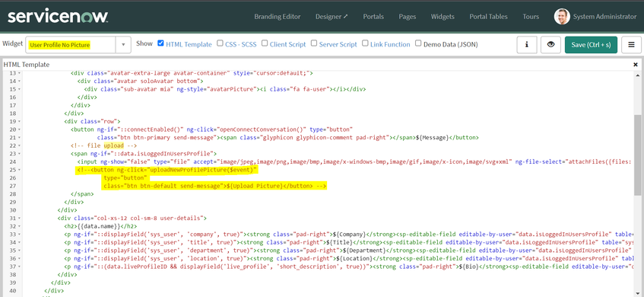Viewport: 644px width, 297px height.
Task: Click the Server Script label link
Action: pyautogui.click(x=338, y=44)
